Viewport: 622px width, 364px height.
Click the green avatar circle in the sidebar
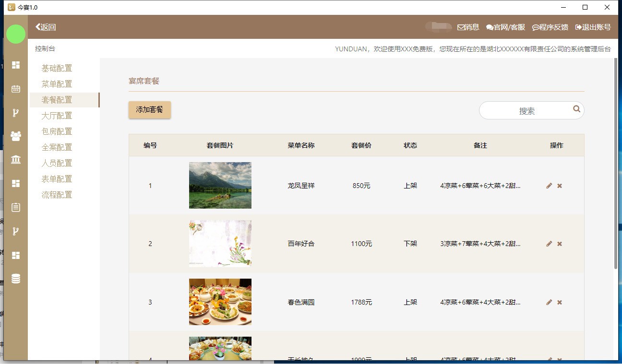[16, 34]
